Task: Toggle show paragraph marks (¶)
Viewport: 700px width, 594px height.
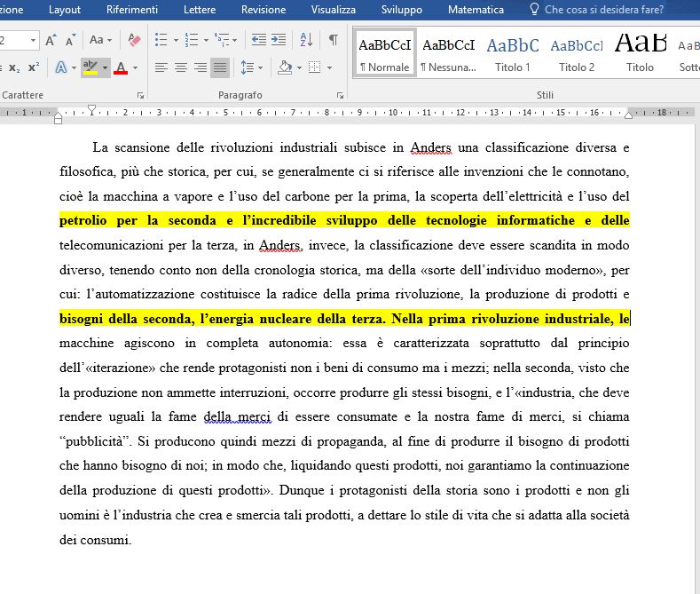Action: tap(333, 40)
